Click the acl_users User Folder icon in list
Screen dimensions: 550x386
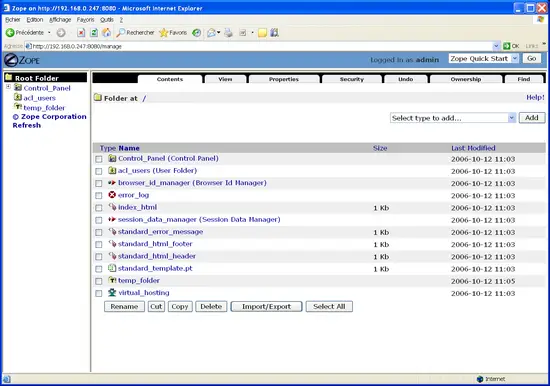[x=112, y=171]
